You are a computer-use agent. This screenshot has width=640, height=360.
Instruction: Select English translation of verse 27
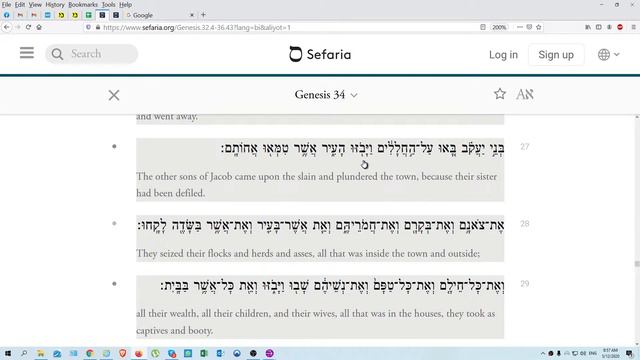316,185
